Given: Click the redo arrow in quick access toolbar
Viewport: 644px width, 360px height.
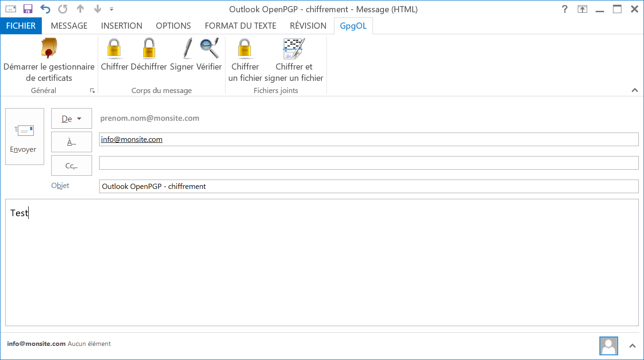Looking at the screenshot, I should tap(62, 9).
